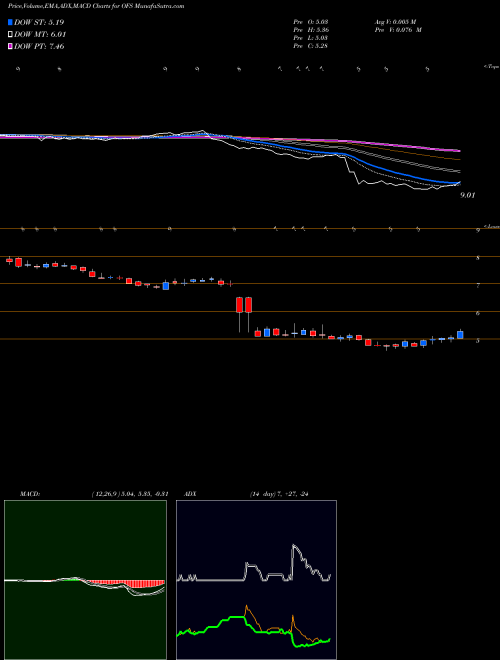Click the 'Pre O: 5.03' value
This screenshot has width=500, height=660.
(311, 22)
